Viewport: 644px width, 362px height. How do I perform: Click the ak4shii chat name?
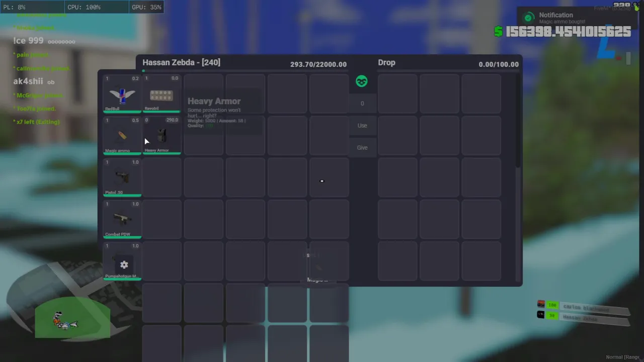pos(29,81)
